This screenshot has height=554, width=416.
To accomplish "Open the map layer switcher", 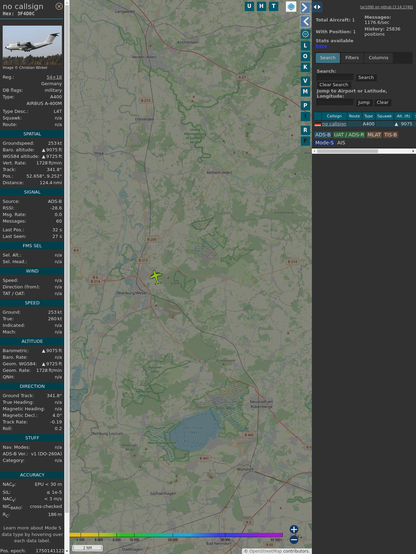I will (291, 6).
